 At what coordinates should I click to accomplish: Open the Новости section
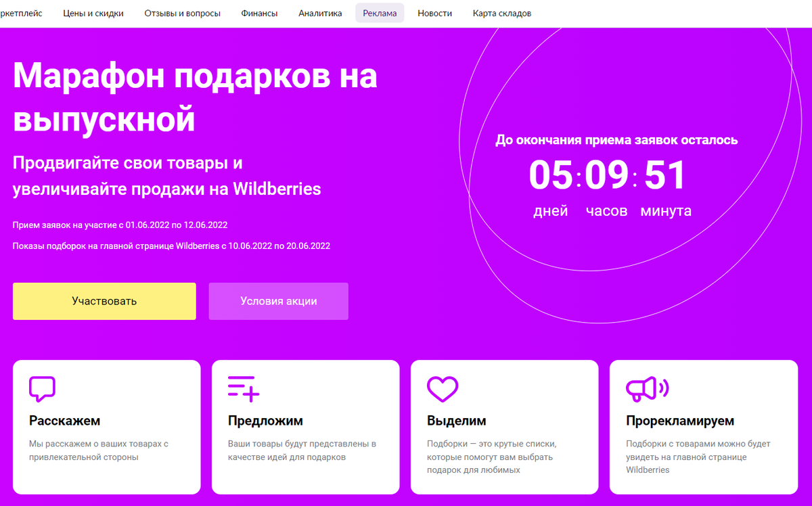435,14
